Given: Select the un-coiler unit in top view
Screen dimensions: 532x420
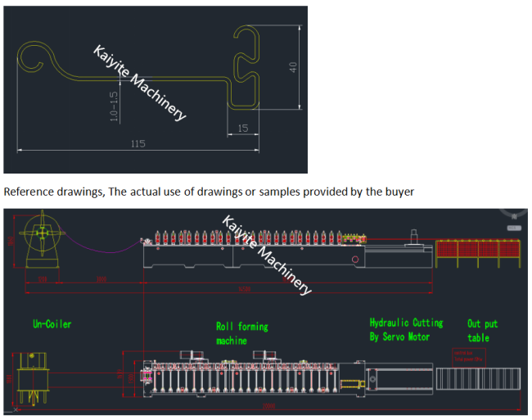Looking at the screenshot, I should click(x=31, y=379).
